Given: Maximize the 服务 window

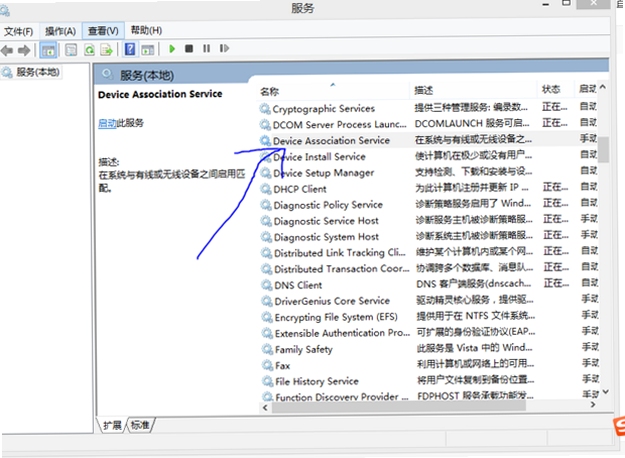Looking at the screenshot, I should pyautogui.click(x=566, y=3).
